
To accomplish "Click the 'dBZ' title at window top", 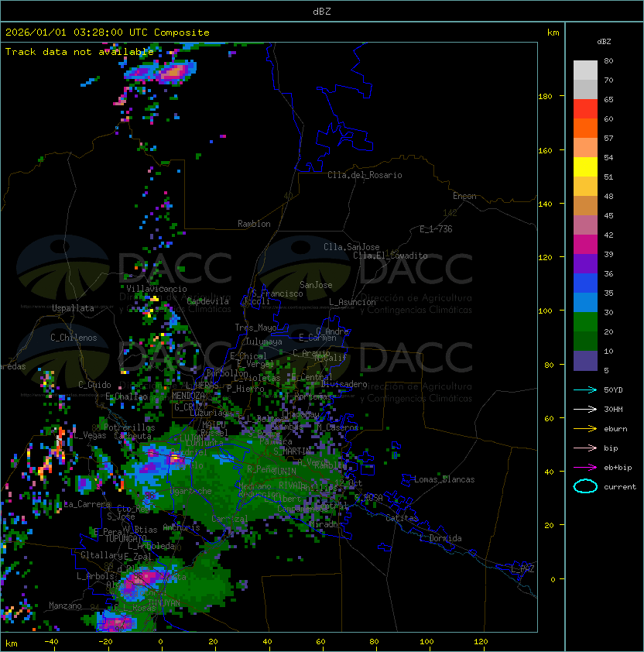I will pyautogui.click(x=322, y=11).
